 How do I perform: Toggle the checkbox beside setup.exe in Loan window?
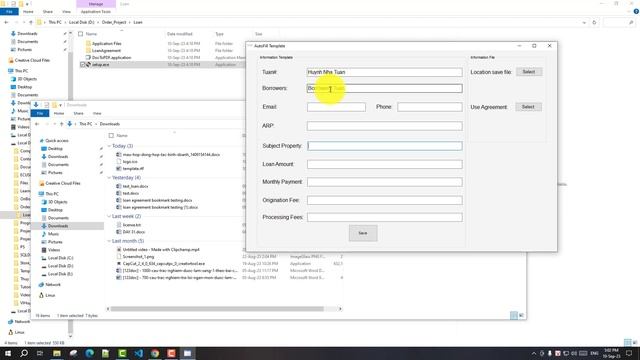point(82,65)
